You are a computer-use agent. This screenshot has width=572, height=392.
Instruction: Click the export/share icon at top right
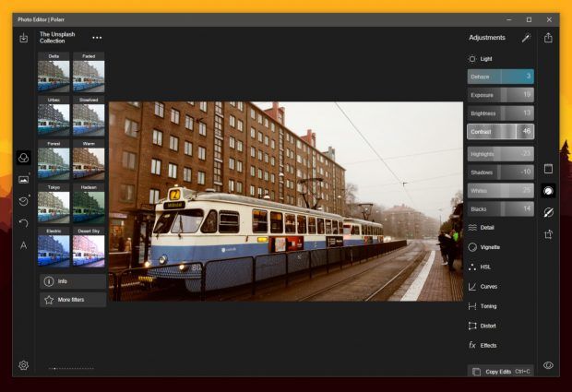[549, 38]
